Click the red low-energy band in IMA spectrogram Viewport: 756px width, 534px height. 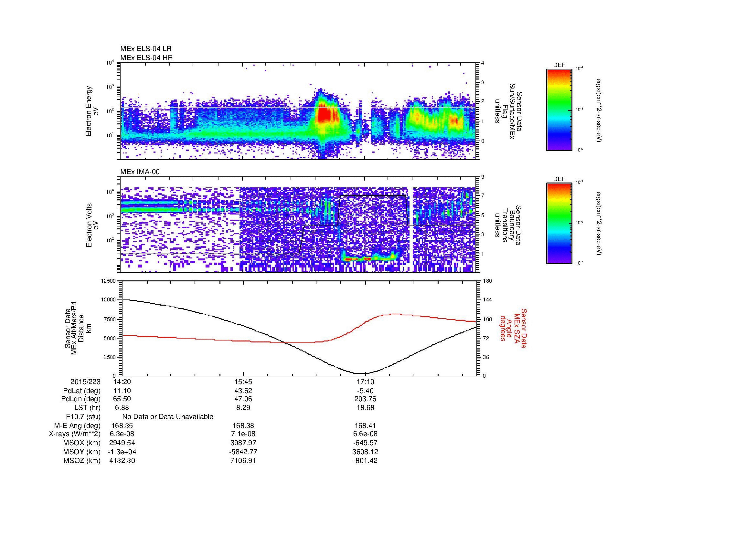358,259
